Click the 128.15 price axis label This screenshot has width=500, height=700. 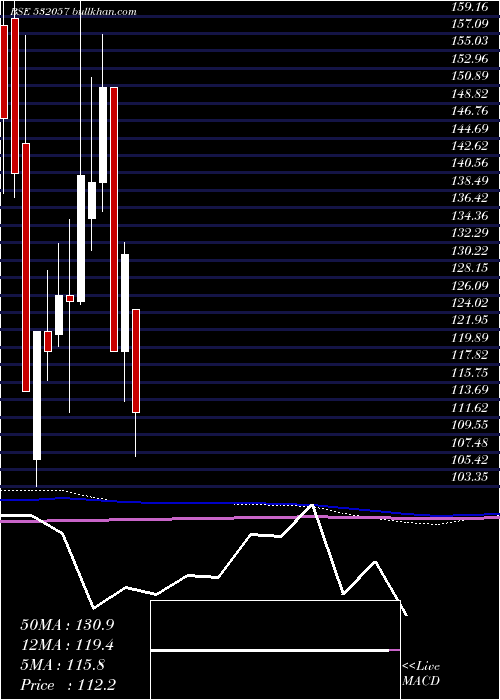469,268
